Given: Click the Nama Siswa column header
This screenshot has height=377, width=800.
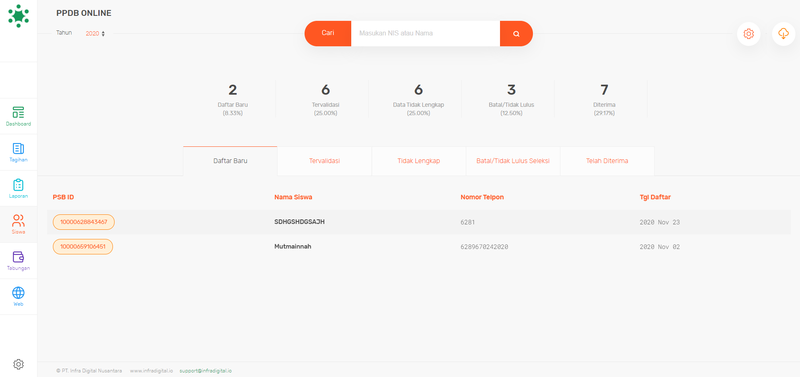Looking at the screenshot, I should (293, 197).
